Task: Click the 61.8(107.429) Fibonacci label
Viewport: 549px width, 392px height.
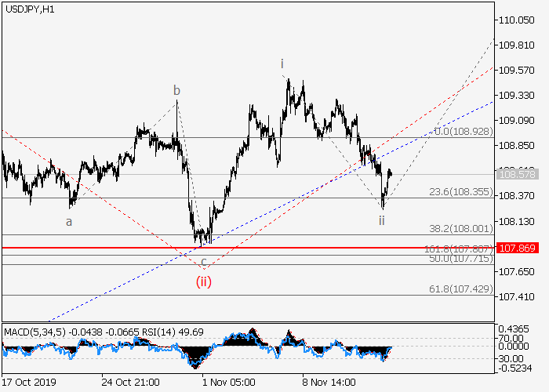Action: (460, 289)
